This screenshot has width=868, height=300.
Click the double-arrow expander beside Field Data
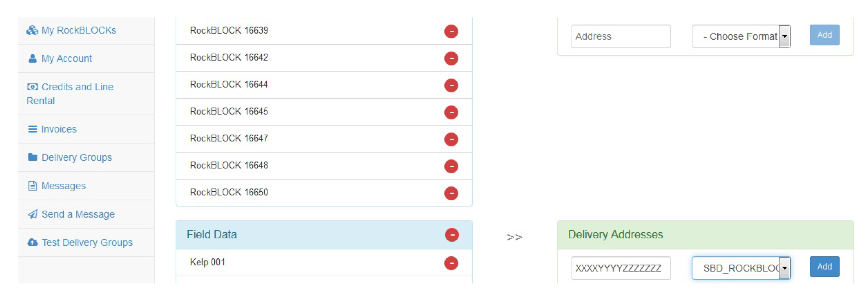point(514,237)
